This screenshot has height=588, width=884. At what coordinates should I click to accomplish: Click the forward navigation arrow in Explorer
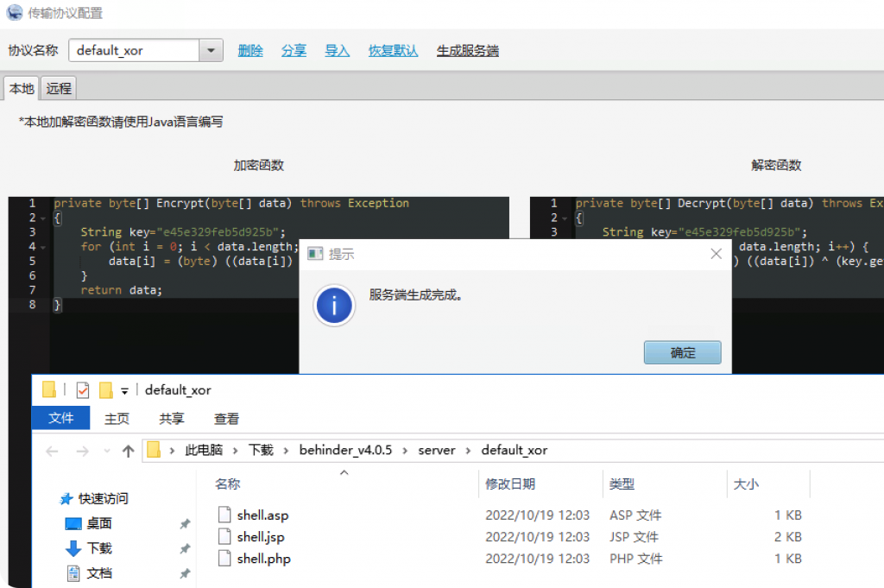pos(82,451)
